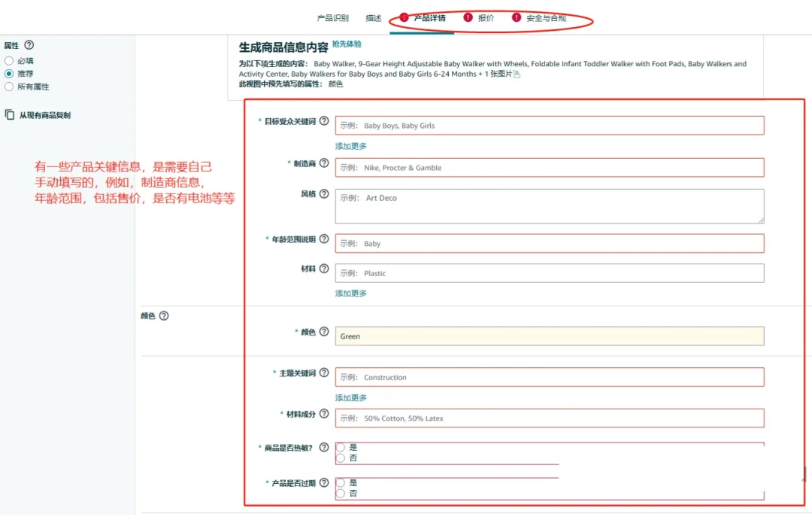The height and width of the screenshot is (517, 812).
Task: Open the 安全与合规 tab
Action: 546,18
